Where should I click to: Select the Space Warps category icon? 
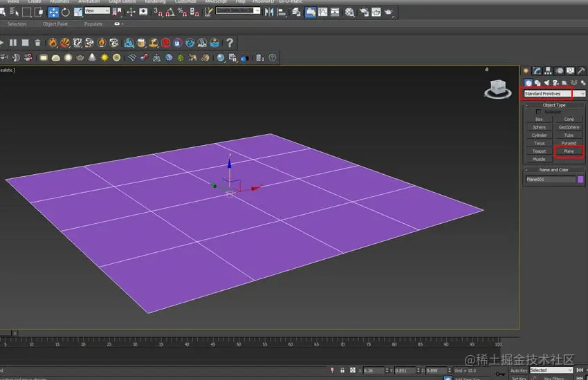pyautogui.click(x=573, y=83)
